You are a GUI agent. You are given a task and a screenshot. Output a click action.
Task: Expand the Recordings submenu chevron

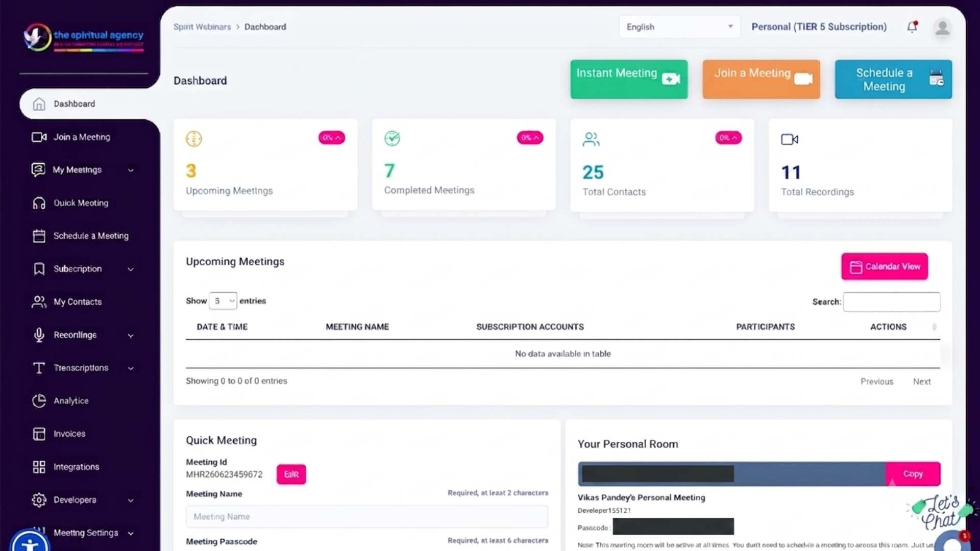pos(131,336)
